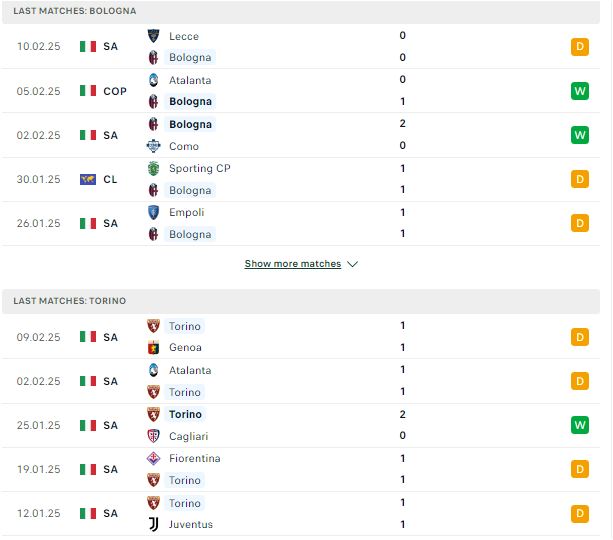Click the Genoa club crest icon
613x540 pixels.
(x=153, y=347)
